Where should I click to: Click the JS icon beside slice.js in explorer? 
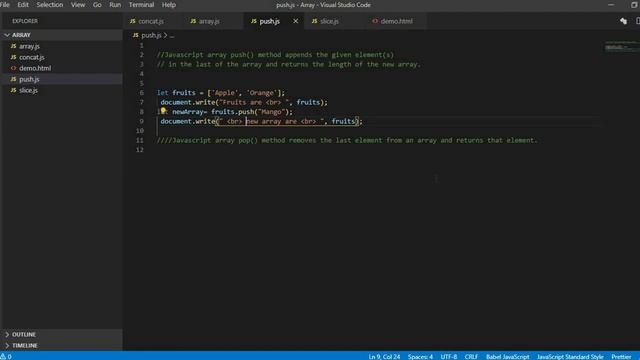[x=13, y=90]
